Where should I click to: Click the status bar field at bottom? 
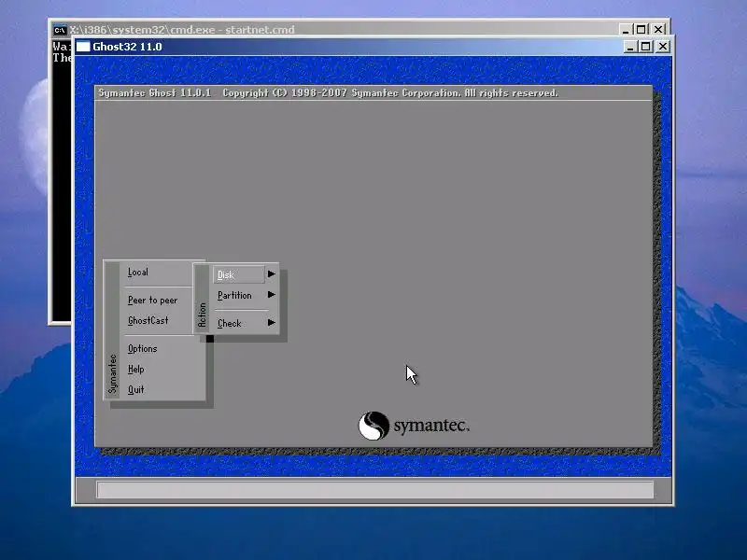click(x=375, y=489)
